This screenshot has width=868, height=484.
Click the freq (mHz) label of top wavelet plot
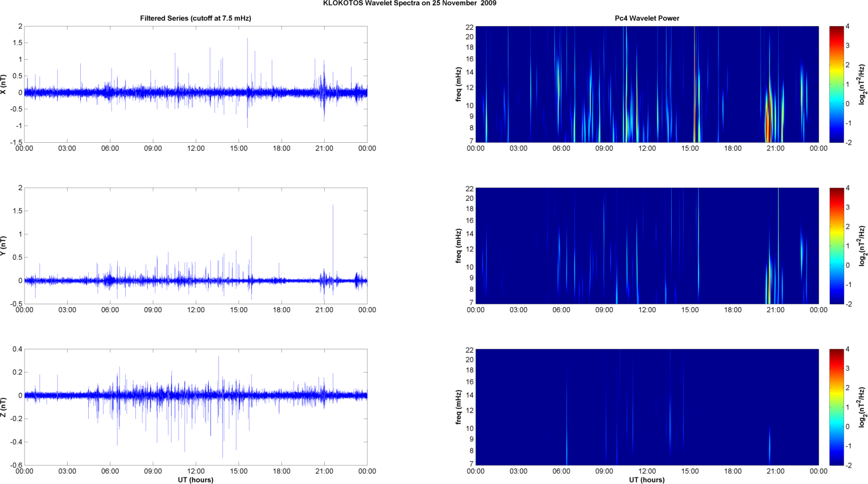coord(458,84)
